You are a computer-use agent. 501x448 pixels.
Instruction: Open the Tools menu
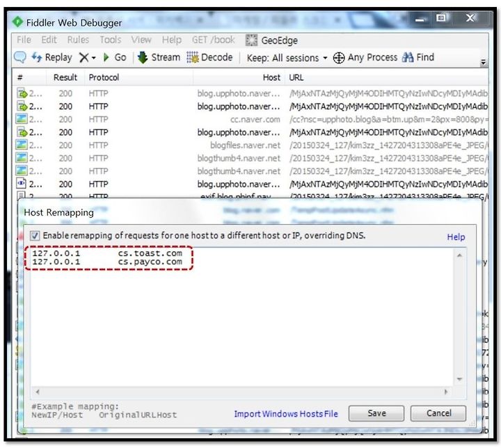[x=111, y=40]
